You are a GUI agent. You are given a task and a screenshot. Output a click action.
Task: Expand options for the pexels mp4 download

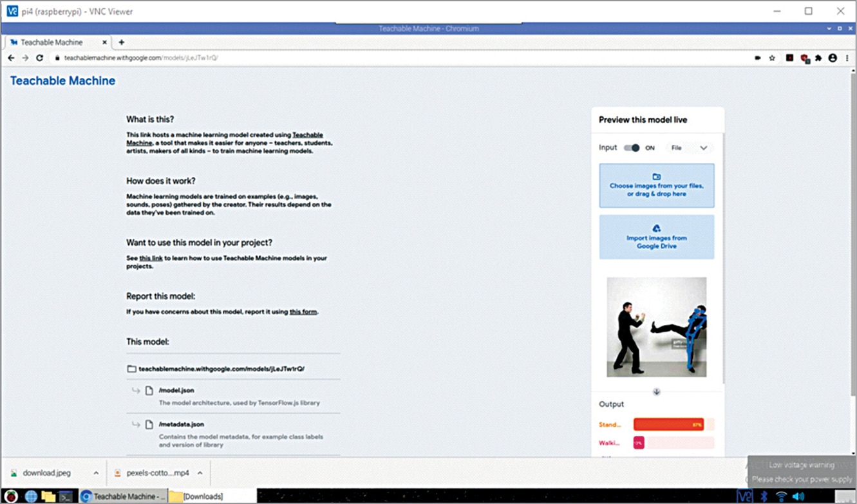point(200,473)
